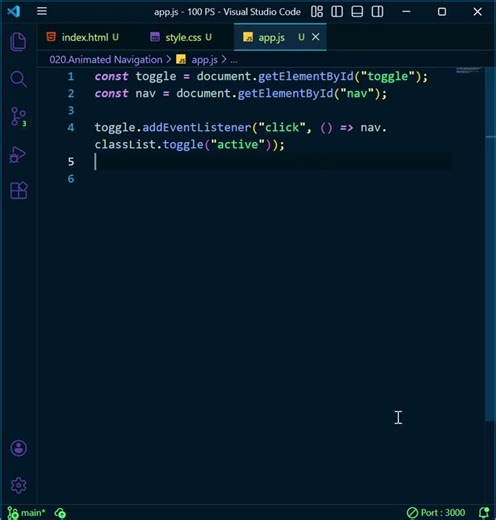Open the Extensions view
The image size is (496, 520).
click(19, 191)
